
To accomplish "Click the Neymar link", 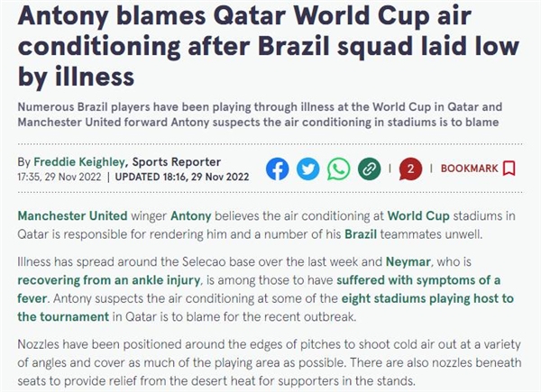I will [x=408, y=261].
